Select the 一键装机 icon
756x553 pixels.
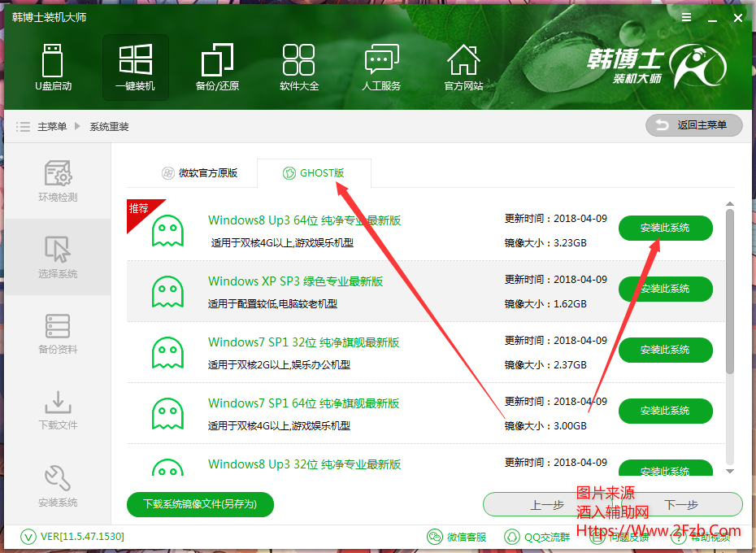tap(136, 67)
